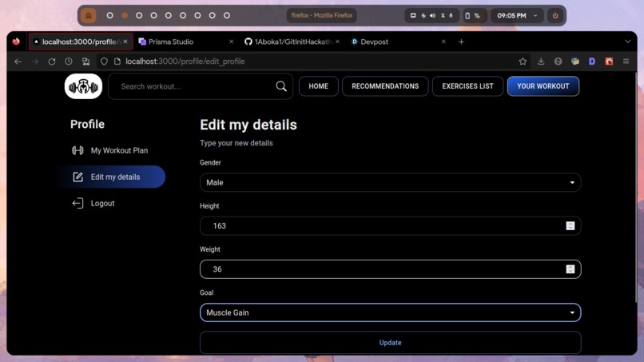Viewport: 644px width, 362px height.
Task: Reload the page
Action: tap(52, 62)
